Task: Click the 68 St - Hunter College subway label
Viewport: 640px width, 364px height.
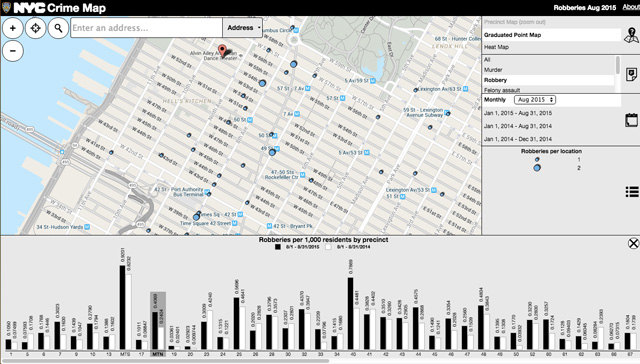Action: (457, 39)
